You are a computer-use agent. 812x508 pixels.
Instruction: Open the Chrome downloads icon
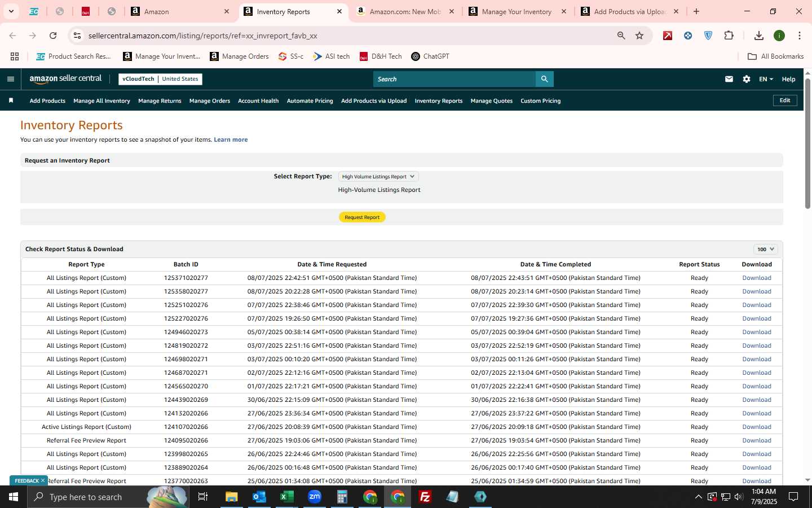point(759,36)
